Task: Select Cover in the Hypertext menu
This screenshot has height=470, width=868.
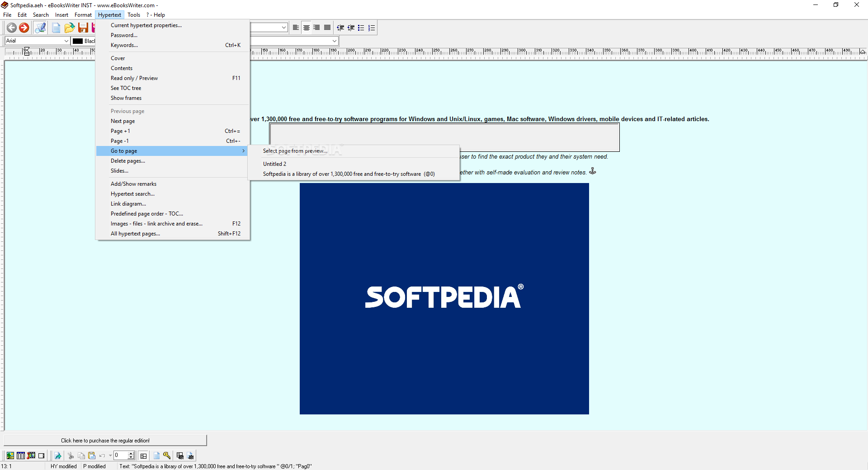Action: (173, 58)
